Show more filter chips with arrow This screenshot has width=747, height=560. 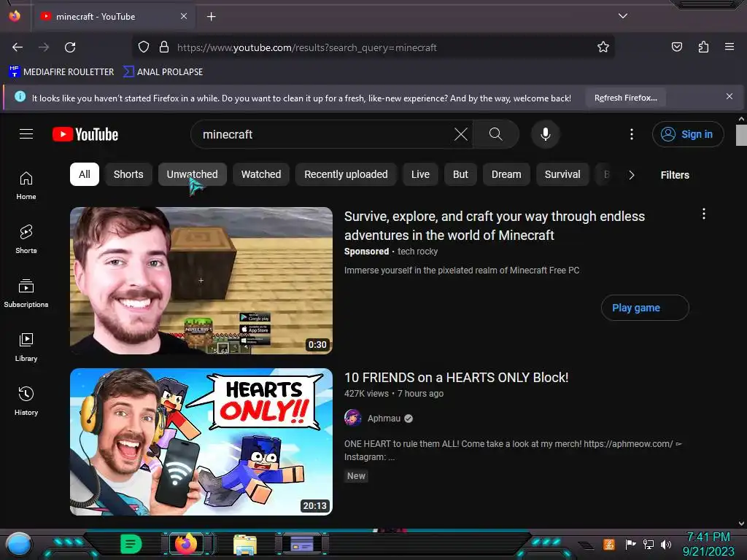tap(631, 175)
